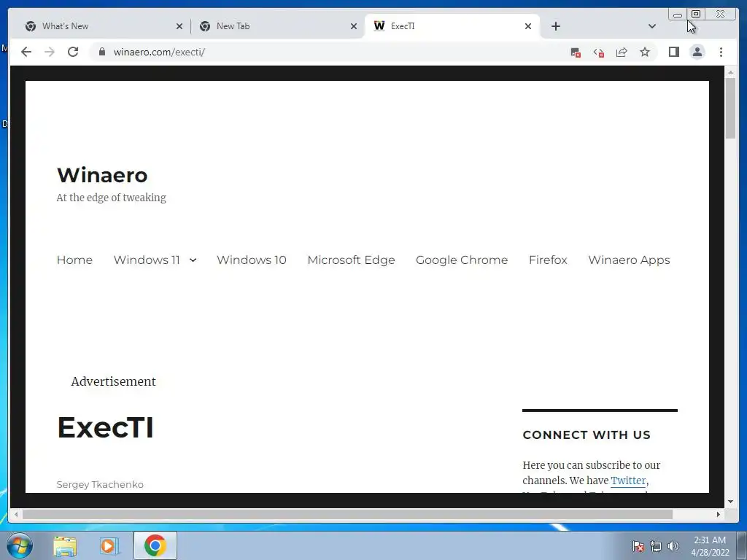Image resolution: width=747 pixels, height=560 pixels.
Task: Open the Windows 11 menu item
Action: click(x=147, y=260)
